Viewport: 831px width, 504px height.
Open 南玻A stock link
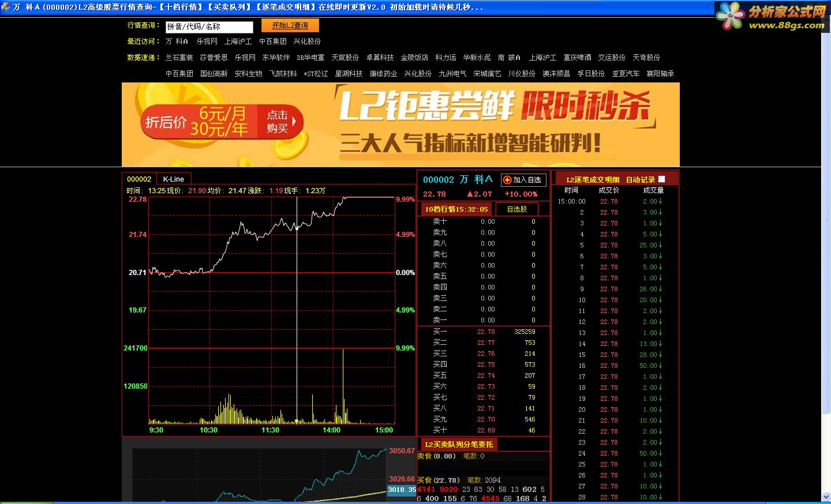(x=509, y=58)
